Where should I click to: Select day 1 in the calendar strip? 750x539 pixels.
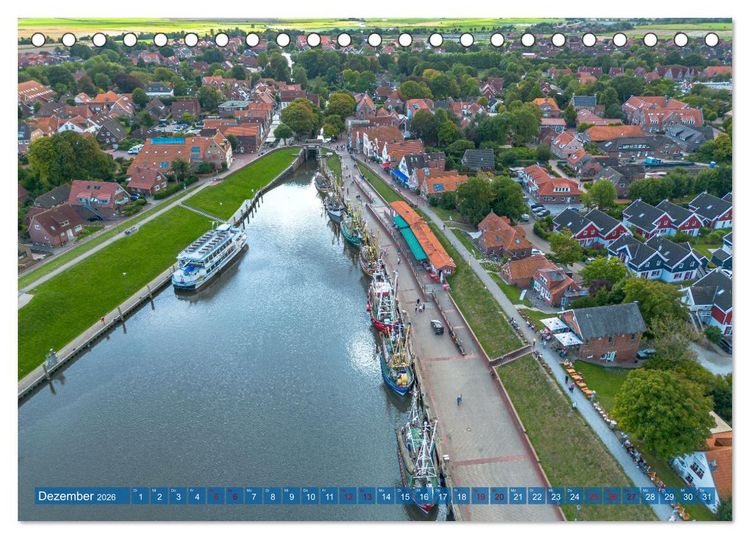click(140, 496)
